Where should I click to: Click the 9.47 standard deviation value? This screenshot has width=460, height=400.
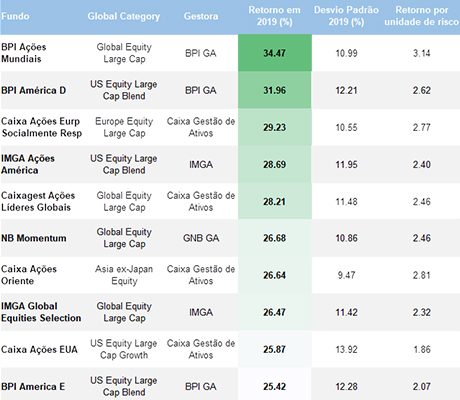click(346, 275)
